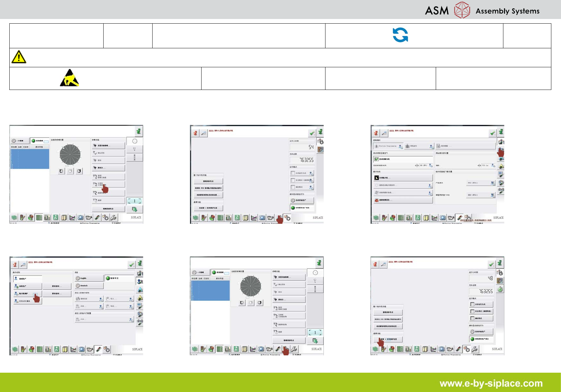Adjust the 300-seconds stepper arrows in settings screenshot
The height and width of the screenshot is (392, 561).
point(417,166)
